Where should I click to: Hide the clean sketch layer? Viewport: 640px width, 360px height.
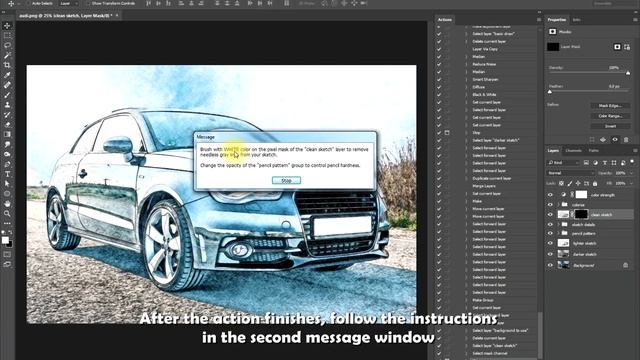[x=550, y=214]
